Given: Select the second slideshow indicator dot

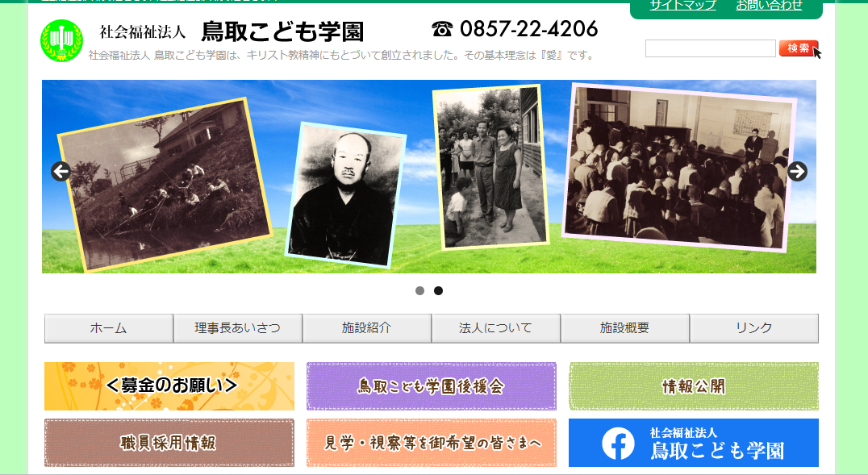Looking at the screenshot, I should click(438, 290).
